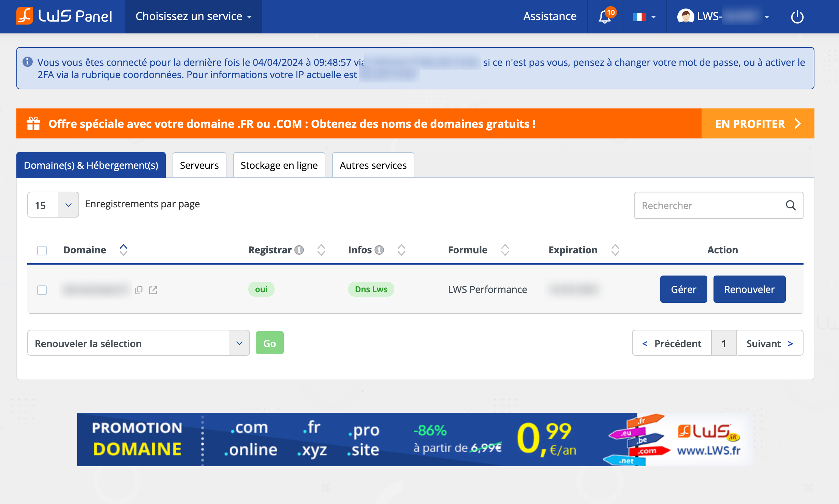Select page 1 in pagination
Viewport: 839px width, 504px height.
(x=724, y=343)
